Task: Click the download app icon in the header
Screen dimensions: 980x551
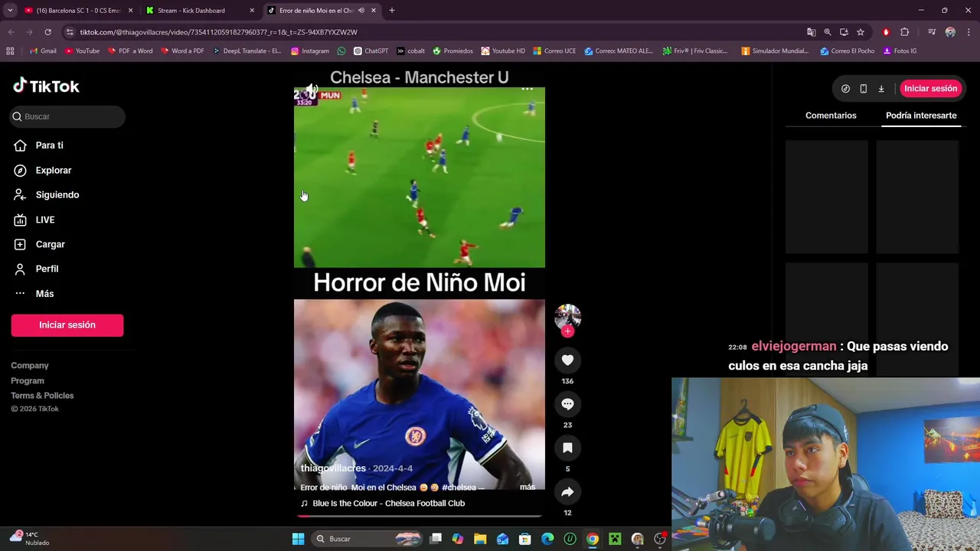Action: click(x=881, y=89)
